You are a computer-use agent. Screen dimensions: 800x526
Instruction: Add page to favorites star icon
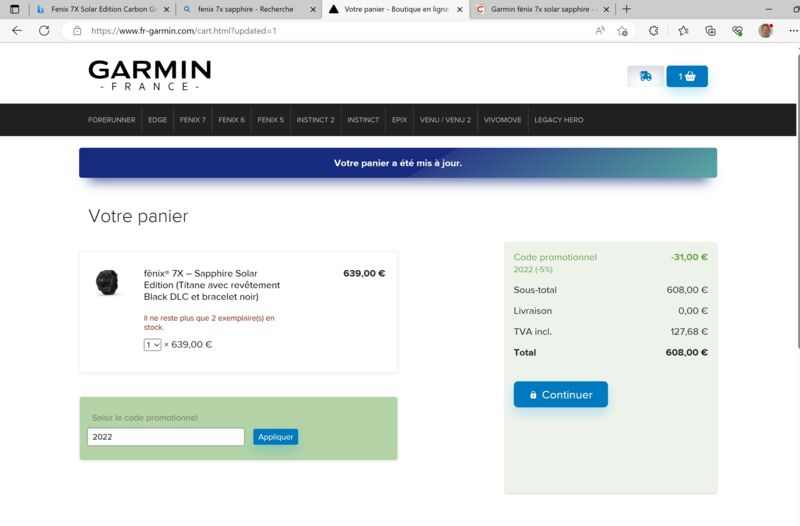(622, 31)
